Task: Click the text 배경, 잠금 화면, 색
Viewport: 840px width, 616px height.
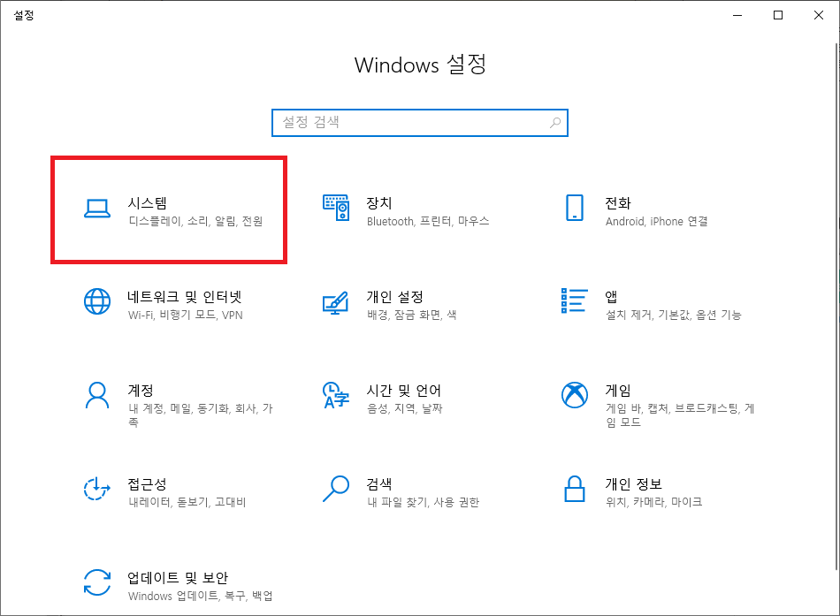Action: point(411,315)
